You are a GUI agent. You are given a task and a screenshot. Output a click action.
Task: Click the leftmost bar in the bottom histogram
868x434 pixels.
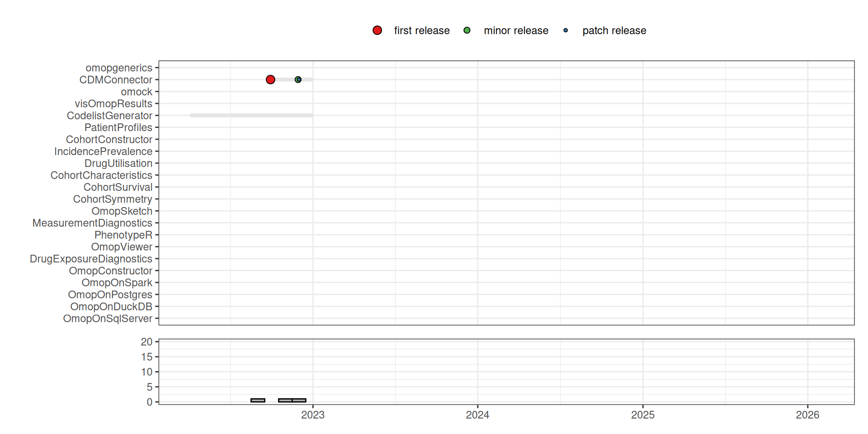click(258, 401)
